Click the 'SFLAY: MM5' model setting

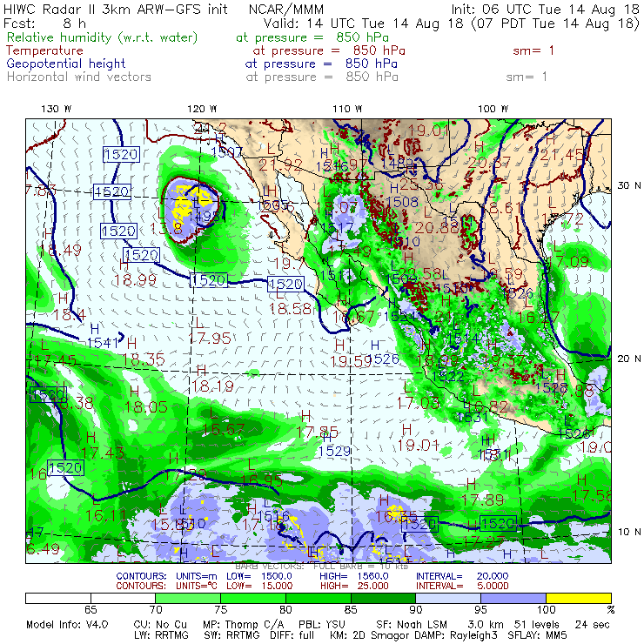537,635
